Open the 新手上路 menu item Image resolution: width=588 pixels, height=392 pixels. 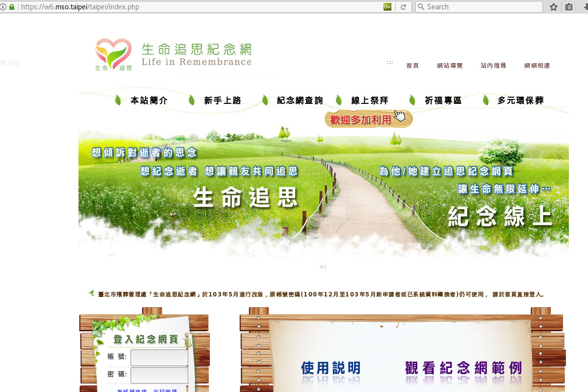point(222,100)
